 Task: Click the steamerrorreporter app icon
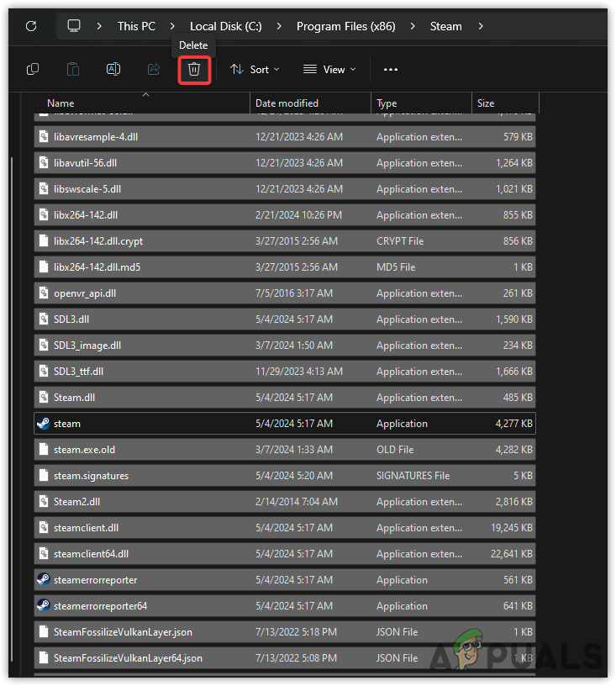[x=44, y=580]
